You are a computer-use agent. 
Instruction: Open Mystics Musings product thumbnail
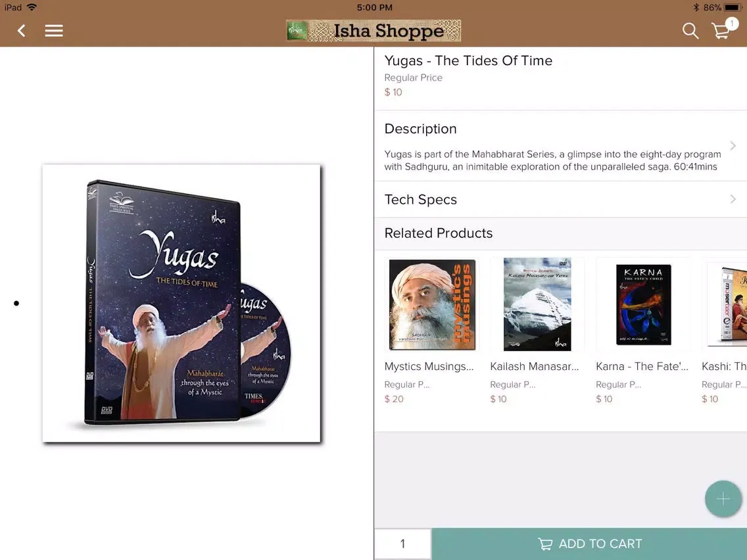pos(432,305)
